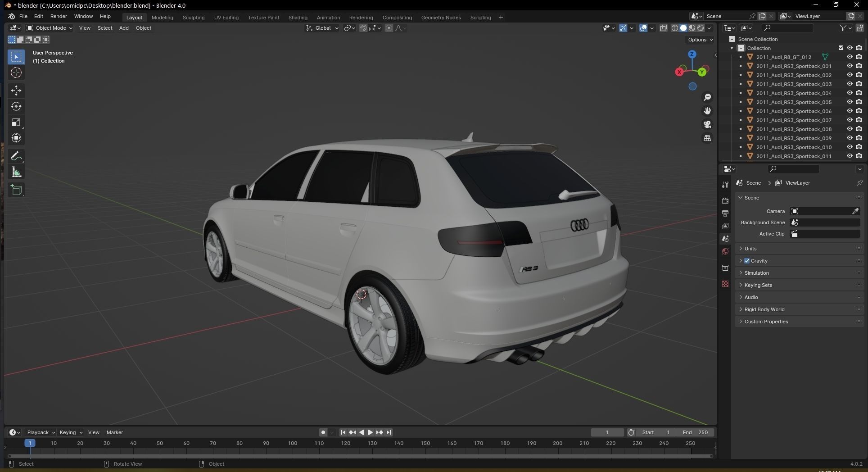Switch to the Shading workspace tab
The height and width of the screenshot is (472, 868).
pyautogui.click(x=298, y=18)
